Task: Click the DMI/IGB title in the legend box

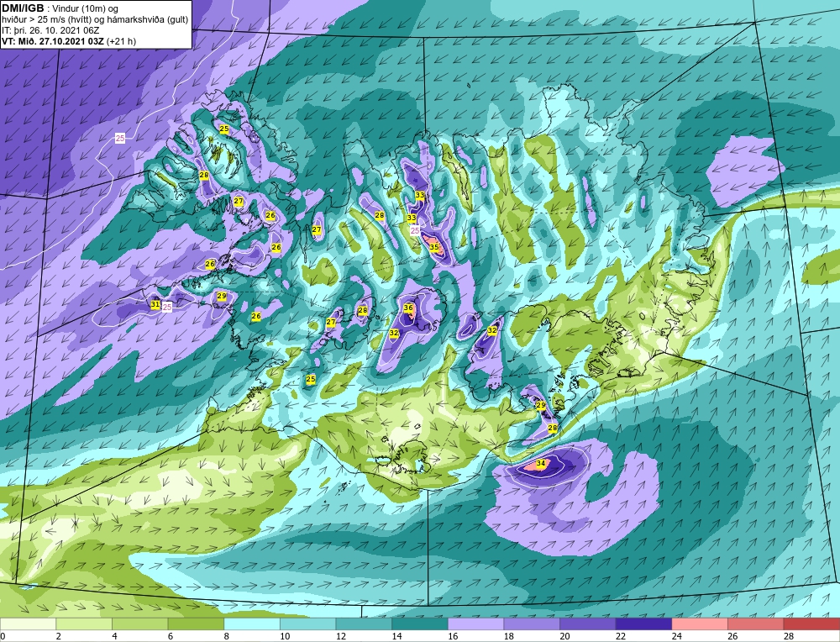Action: pos(23,8)
